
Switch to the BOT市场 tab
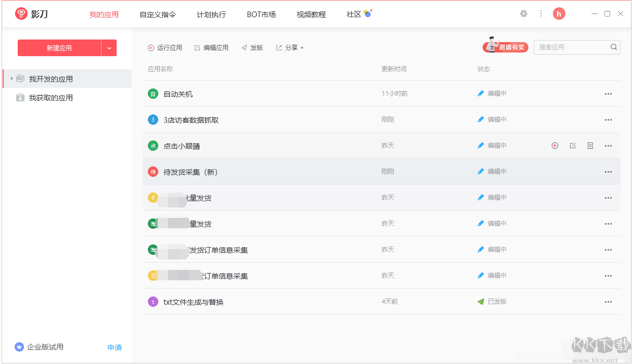tap(261, 15)
